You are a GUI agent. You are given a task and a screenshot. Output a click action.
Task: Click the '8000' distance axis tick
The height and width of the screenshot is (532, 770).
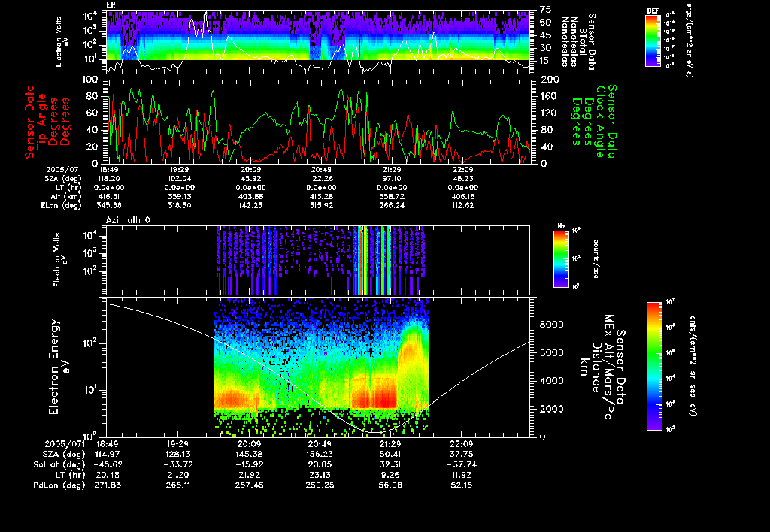coord(551,325)
